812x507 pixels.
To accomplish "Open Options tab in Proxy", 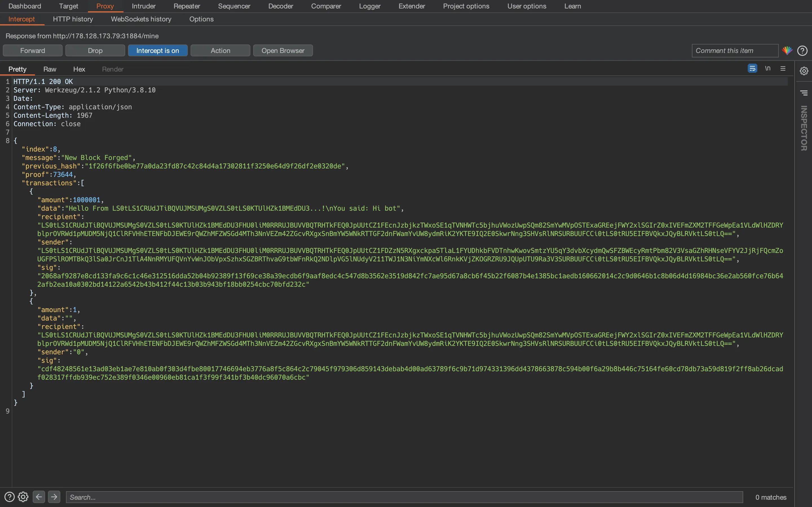I will point(202,19).
